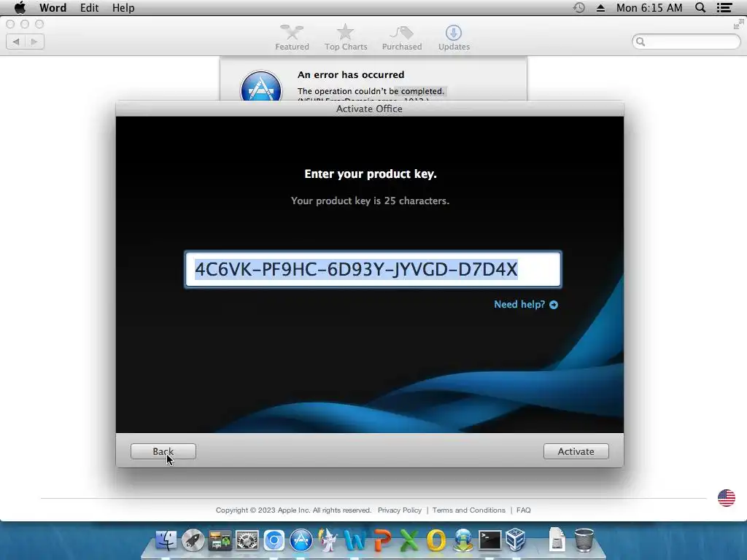Click the Back button
This screenshot has height=560, width=747.
pyautogui.click(x=163, y=451)
